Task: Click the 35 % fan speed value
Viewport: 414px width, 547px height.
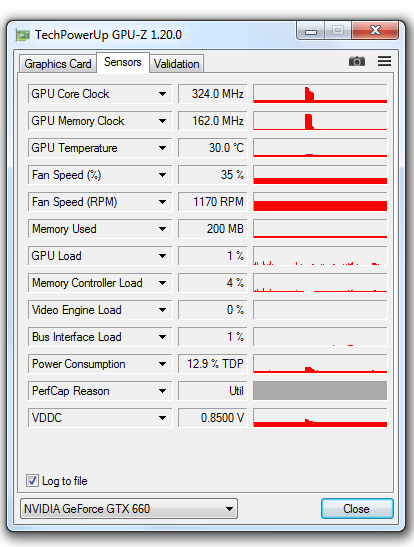Action: tap(213, 175)
